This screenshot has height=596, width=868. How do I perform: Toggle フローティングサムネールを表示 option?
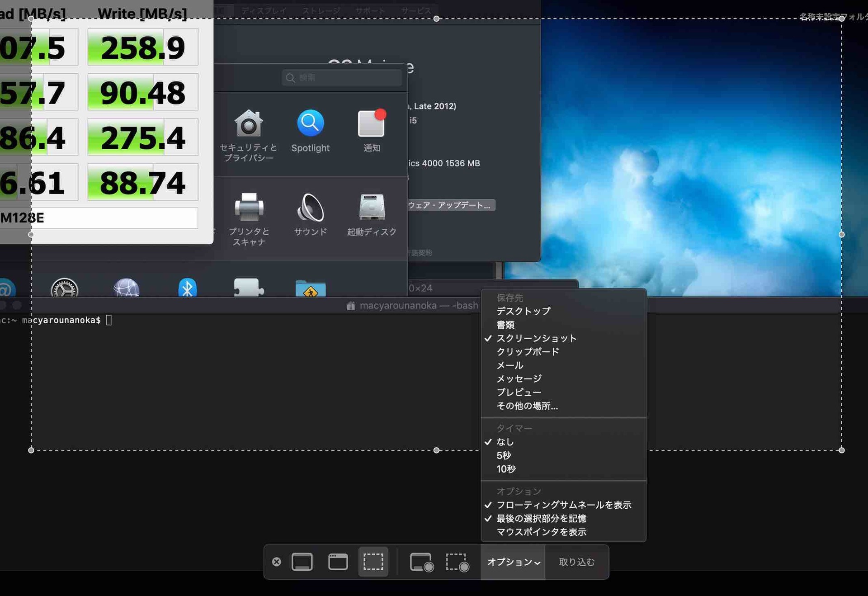[563, 505]
